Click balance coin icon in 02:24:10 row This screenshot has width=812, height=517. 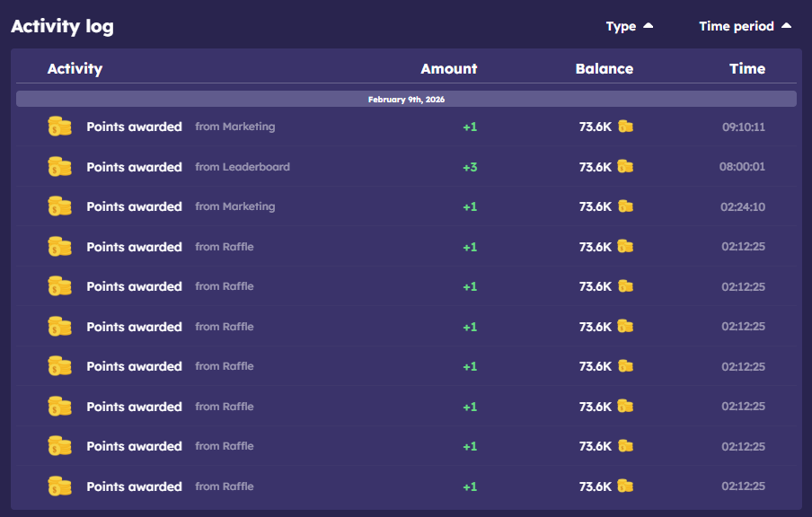625,206
